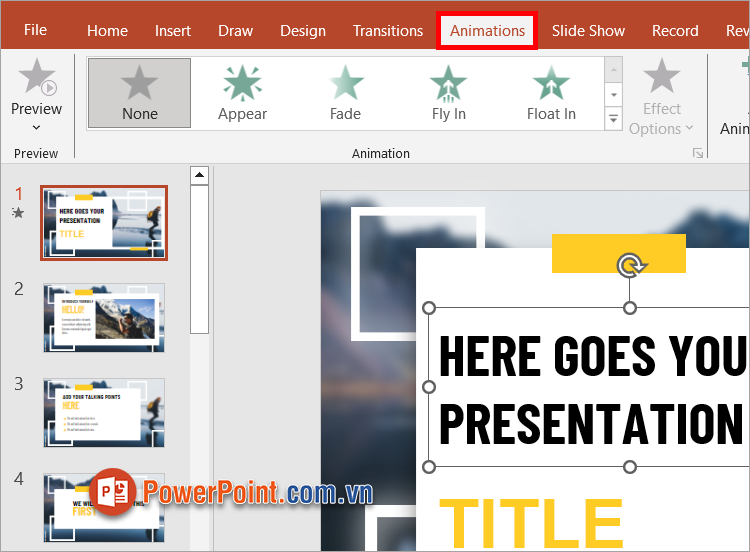This screenshot has width=750, height=552.
Task: Apply the Appear animation effect
Action: pos(242,93)
